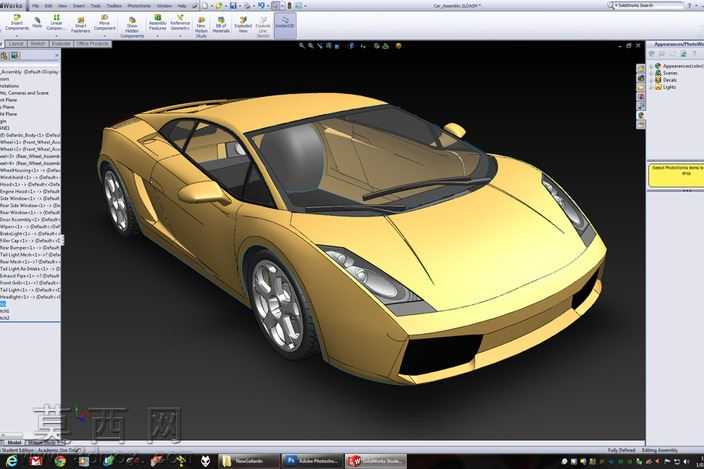Image resolution: width=704 pixels, height=469 pixels.
Task: Open the PhotoWorks menu
Action: pyautogui.click(x=139, y=6)
